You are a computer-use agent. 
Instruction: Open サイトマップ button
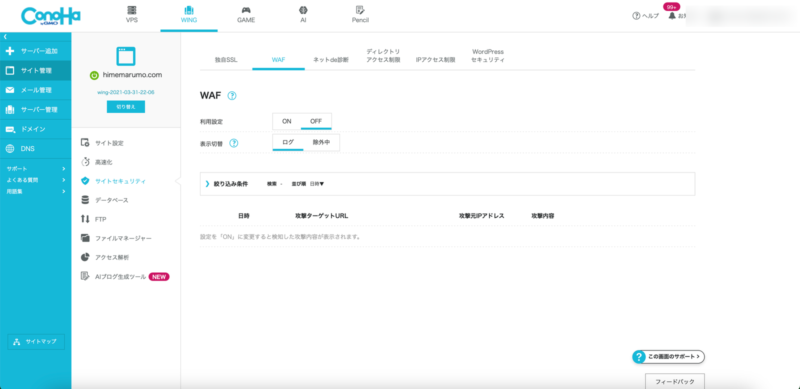tap(36, 342)
